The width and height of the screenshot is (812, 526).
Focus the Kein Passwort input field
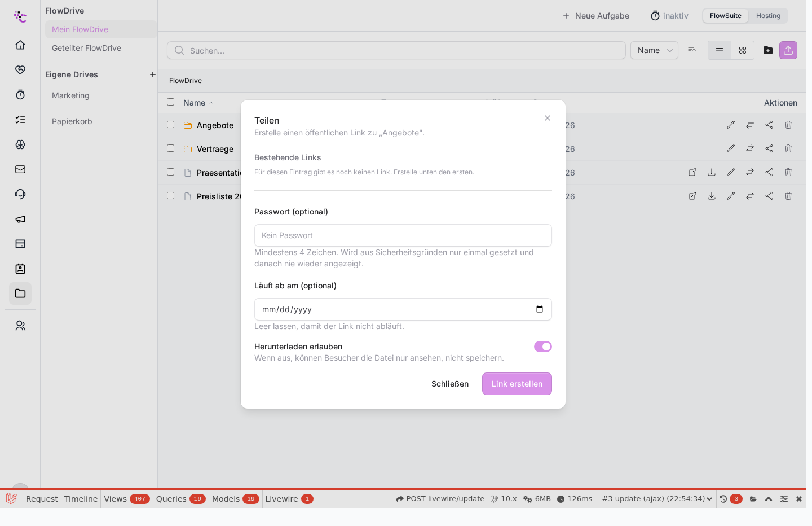[403, 235]
